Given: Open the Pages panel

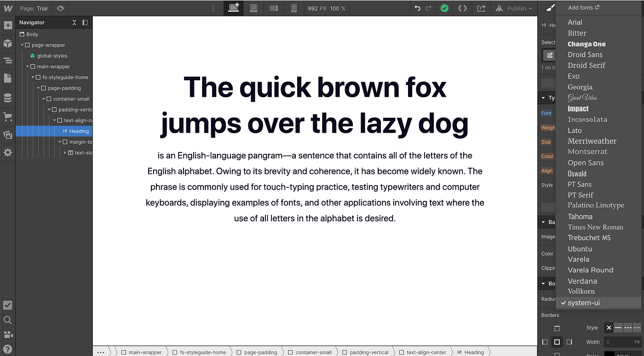Looking at the screenshot, I should point(8,78).
